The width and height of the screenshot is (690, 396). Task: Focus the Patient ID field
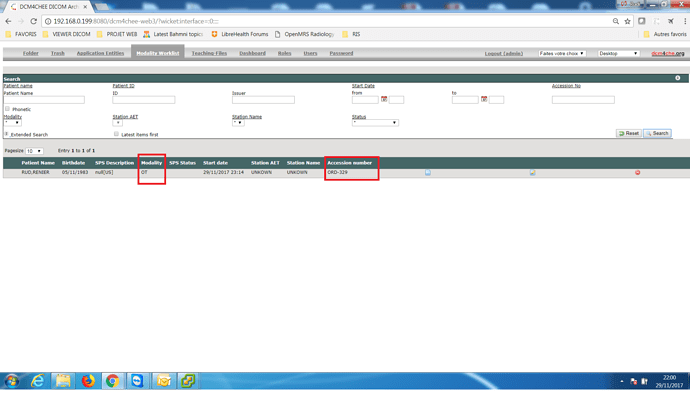143,100
